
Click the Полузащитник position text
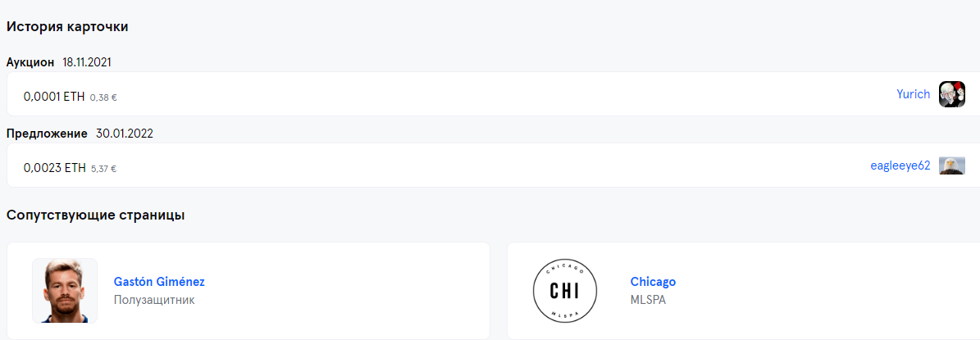(154, 300)
